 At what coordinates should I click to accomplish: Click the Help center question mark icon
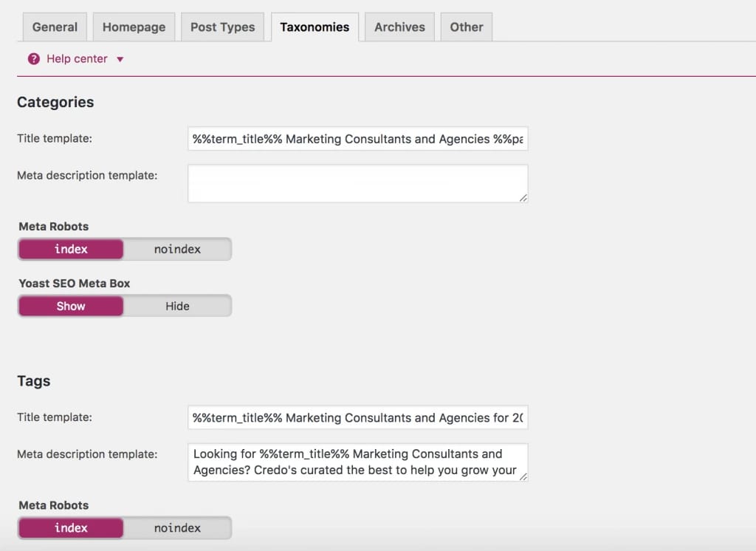point(33,59)
